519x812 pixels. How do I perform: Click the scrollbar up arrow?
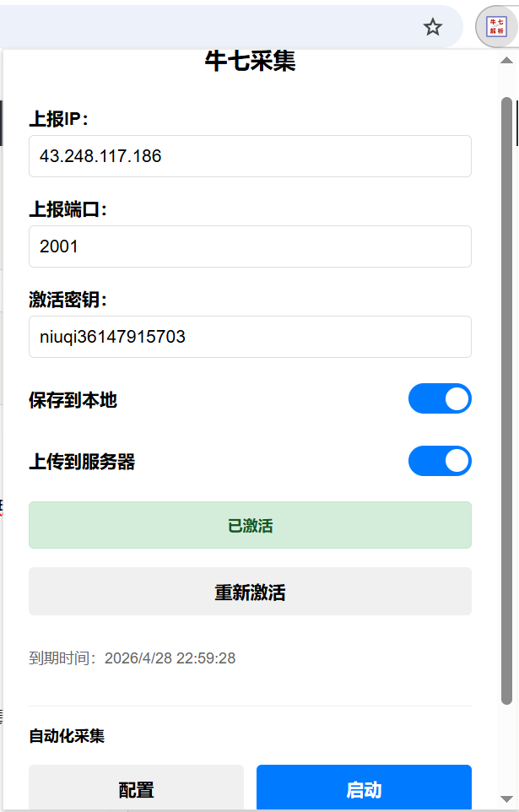click(x=506, y=61)
